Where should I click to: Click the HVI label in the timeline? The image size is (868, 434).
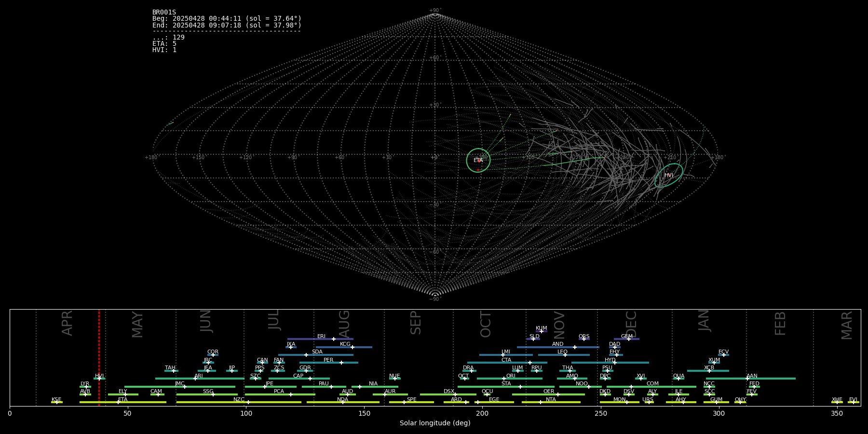tap(99, 376)
